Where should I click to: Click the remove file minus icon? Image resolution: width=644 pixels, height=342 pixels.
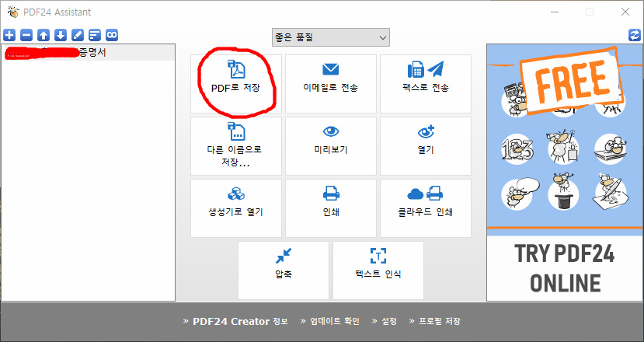click(26, 35)
